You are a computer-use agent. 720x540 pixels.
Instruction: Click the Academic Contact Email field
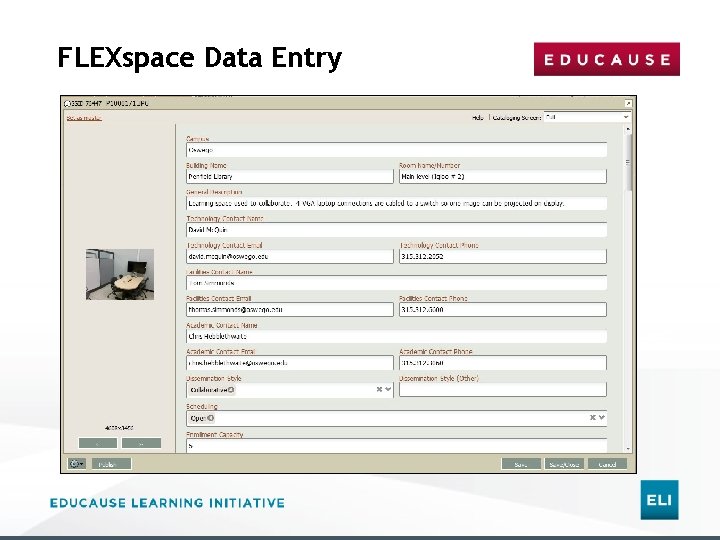(x=290, y=363)
